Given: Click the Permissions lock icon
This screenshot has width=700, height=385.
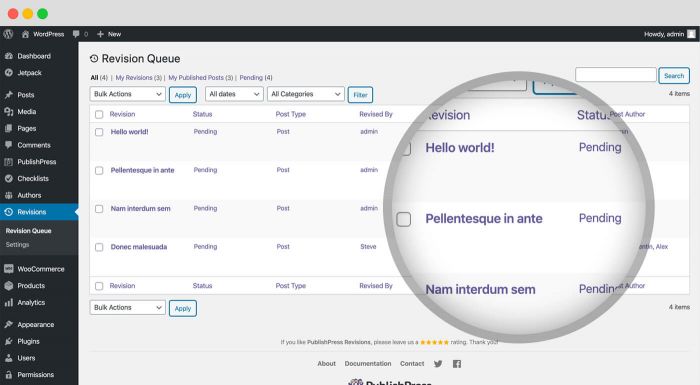Looking at the screenshot, I should coord(8,375).
